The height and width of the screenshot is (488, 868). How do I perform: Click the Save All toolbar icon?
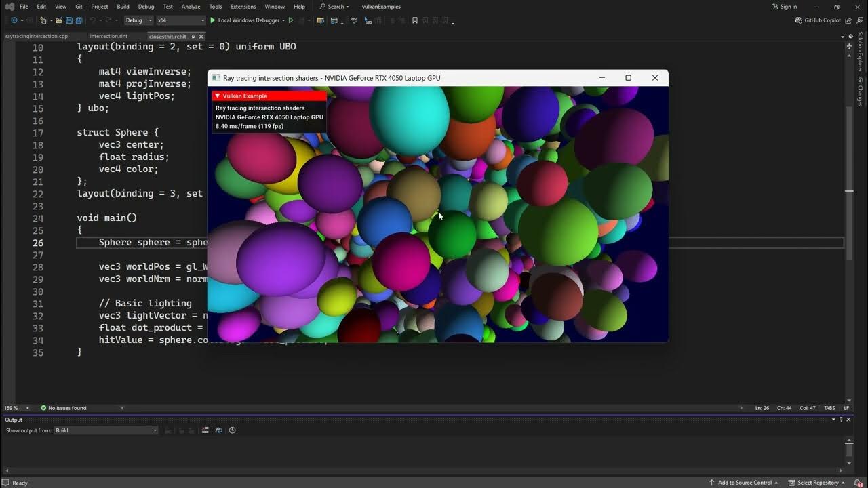79,20
